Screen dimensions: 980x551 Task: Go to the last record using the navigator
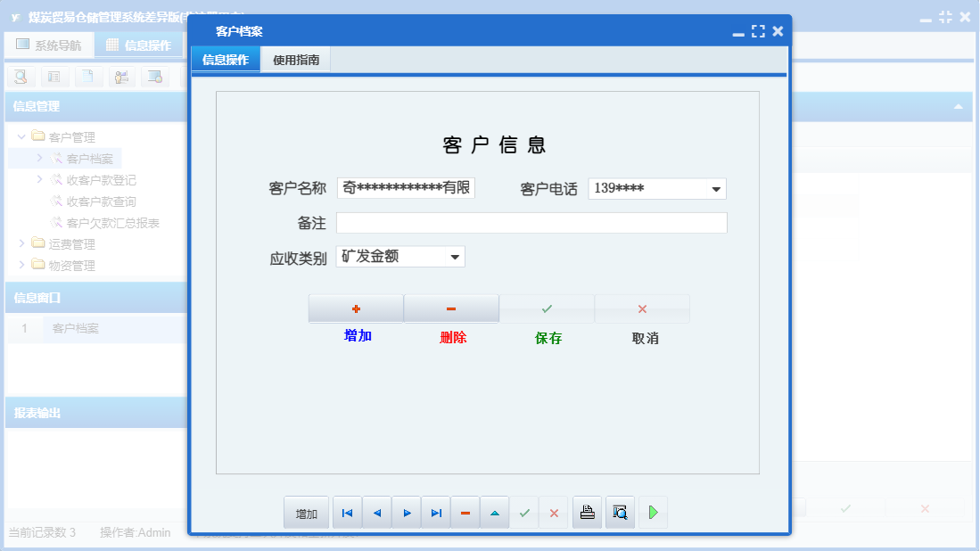435,512
